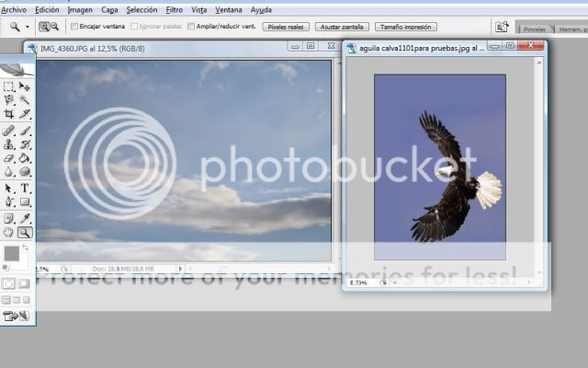Viewport: 588px width, 368px height.
Task: Choose the Zoom Out mode in options bar
Action: pyautogui.click(x=54, y=27)
